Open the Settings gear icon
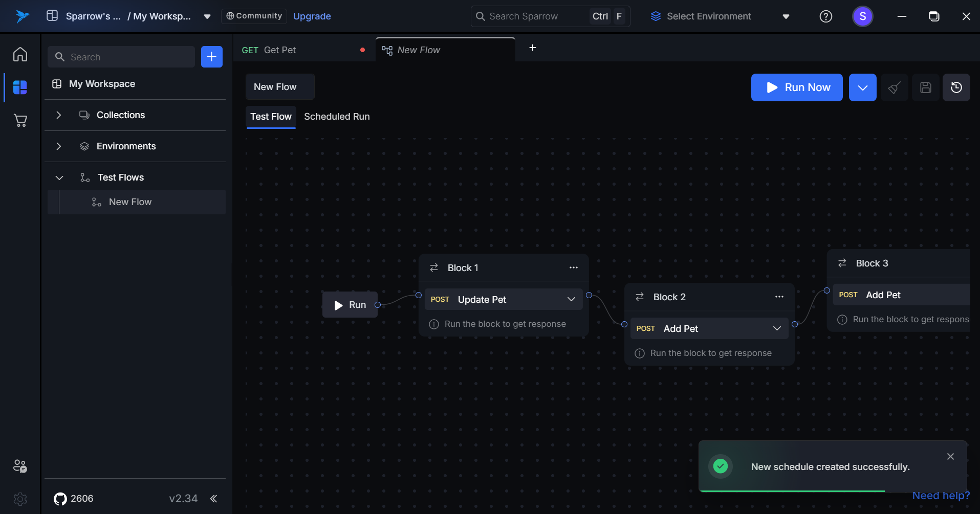Viewport: 980px width, 514px height. tap(20, 499)
